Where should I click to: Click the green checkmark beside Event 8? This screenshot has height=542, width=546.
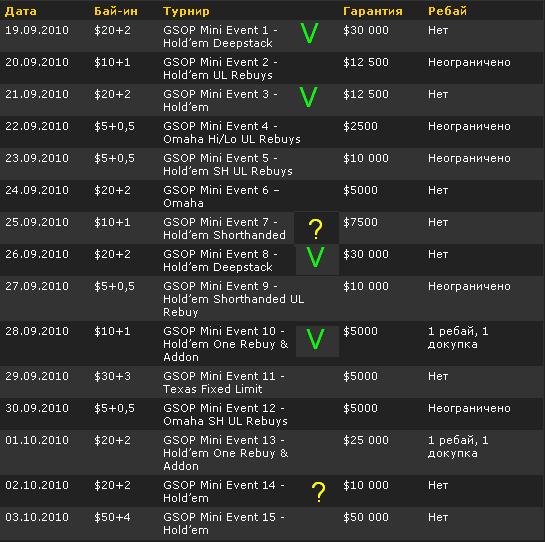point(316,257)
